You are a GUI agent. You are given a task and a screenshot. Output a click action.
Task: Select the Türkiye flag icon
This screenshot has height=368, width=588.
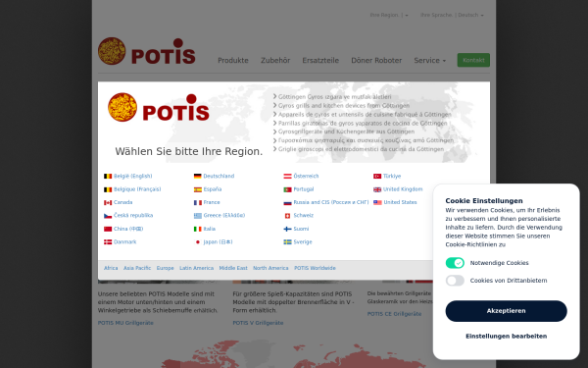pyautogui.click(x=377, y=176)
